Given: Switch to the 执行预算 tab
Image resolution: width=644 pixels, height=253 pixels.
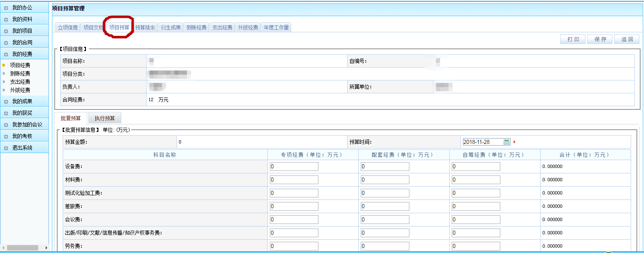Looking at the screenshot, I should point(105,118).
